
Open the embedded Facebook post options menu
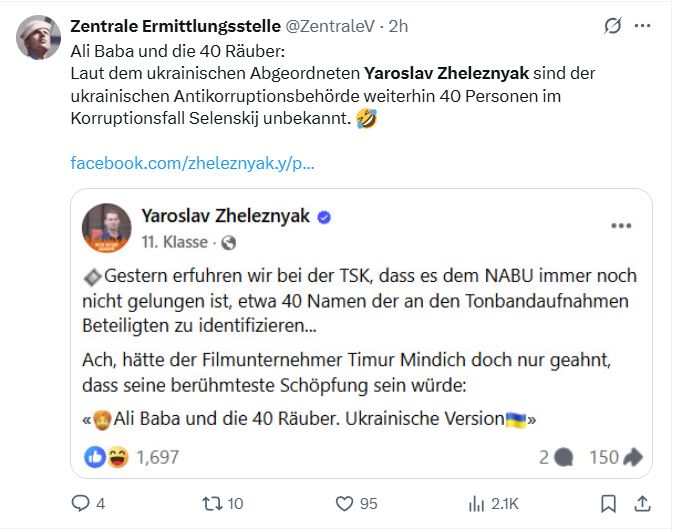(621, 226)
